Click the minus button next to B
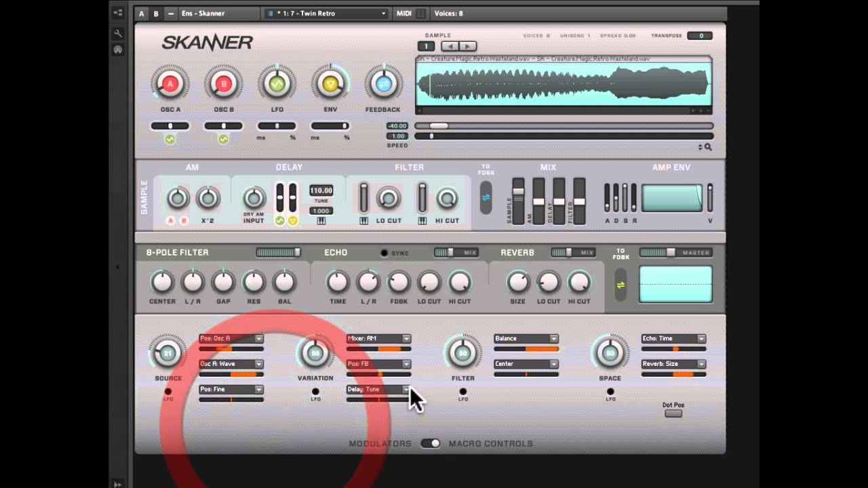 [x=170, y=14]
